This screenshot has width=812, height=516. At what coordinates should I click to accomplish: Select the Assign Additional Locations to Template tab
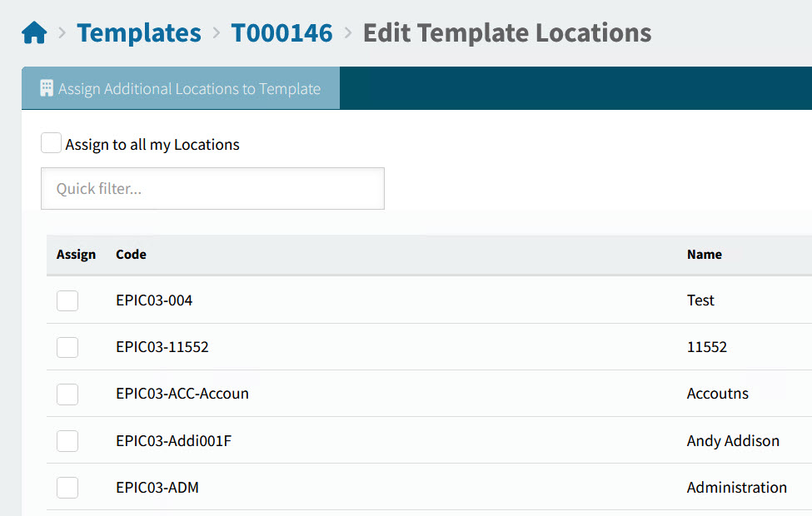pyautogui.click(x=181, y=89)
